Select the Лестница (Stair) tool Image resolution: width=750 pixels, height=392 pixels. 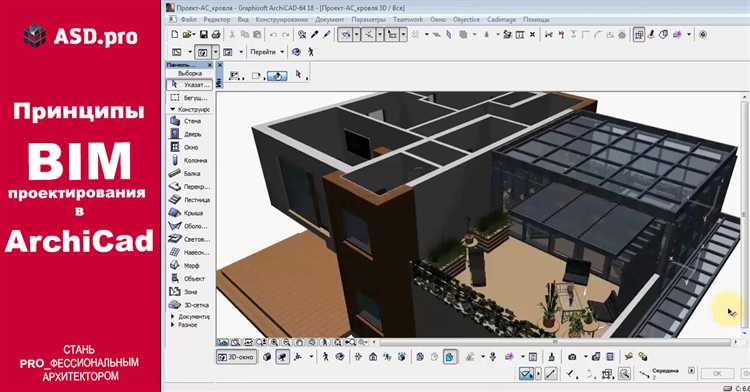[189, 199]
